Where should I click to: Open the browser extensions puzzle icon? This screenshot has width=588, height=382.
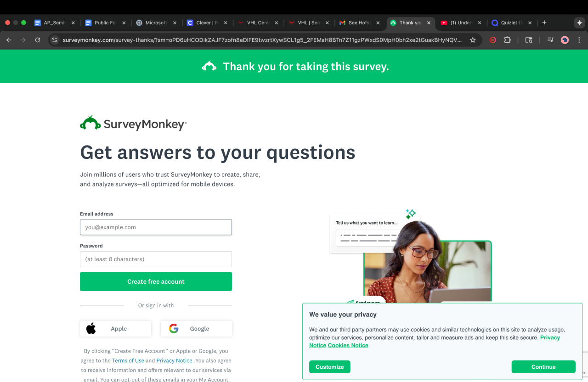(507, 40)
